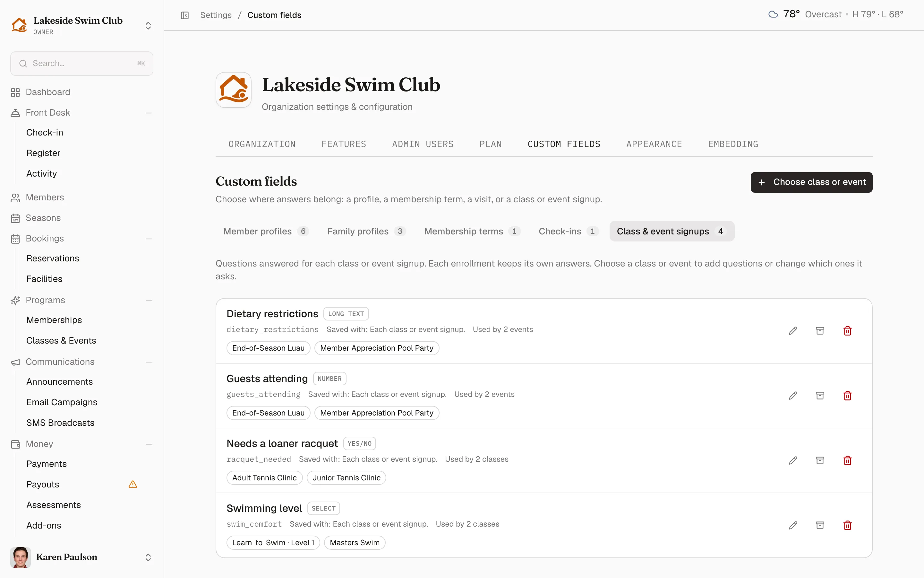Edit the Needs a loaner racquet field

[x=793, y=460]
